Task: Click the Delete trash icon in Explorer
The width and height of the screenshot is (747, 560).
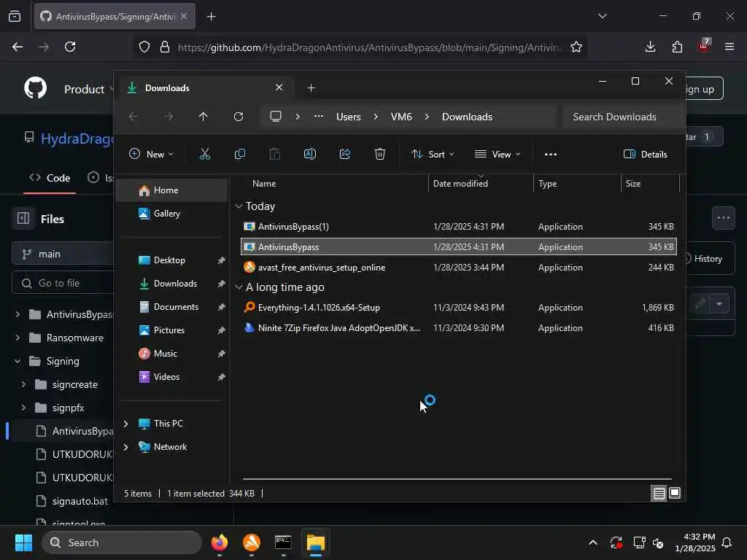Action: (379, 154)
